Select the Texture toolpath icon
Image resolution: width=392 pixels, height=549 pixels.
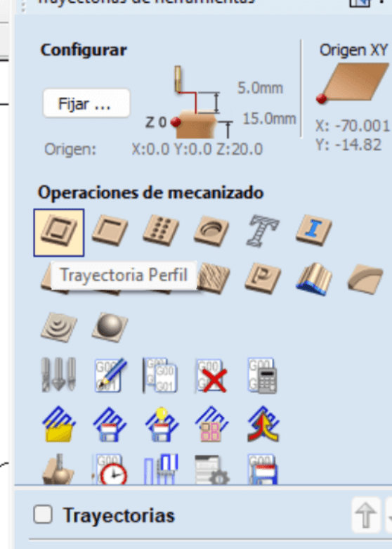(x=214, y=278)
